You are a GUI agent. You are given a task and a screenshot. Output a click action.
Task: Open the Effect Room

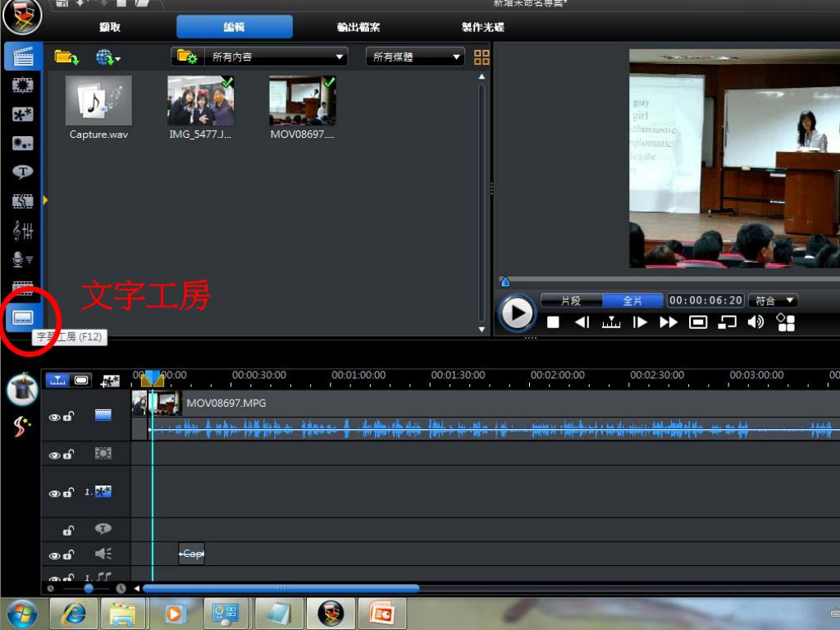pyautogui.click(x=22, y=85)
